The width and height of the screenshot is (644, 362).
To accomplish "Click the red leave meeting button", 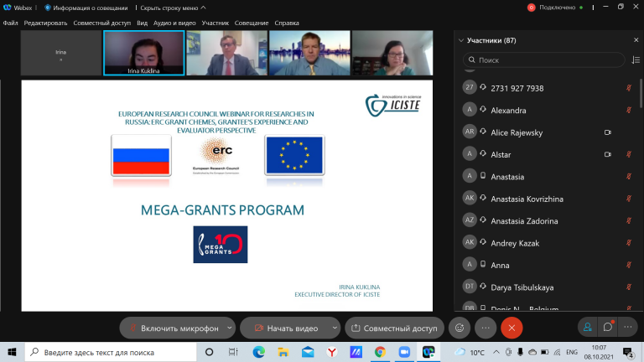I will tap(512, 328).
